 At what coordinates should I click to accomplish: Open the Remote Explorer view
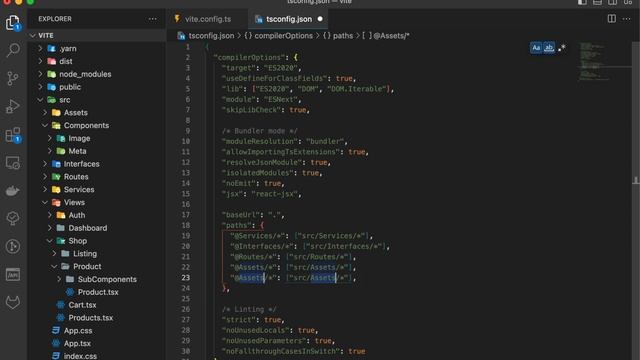click(x=13, y=163)
